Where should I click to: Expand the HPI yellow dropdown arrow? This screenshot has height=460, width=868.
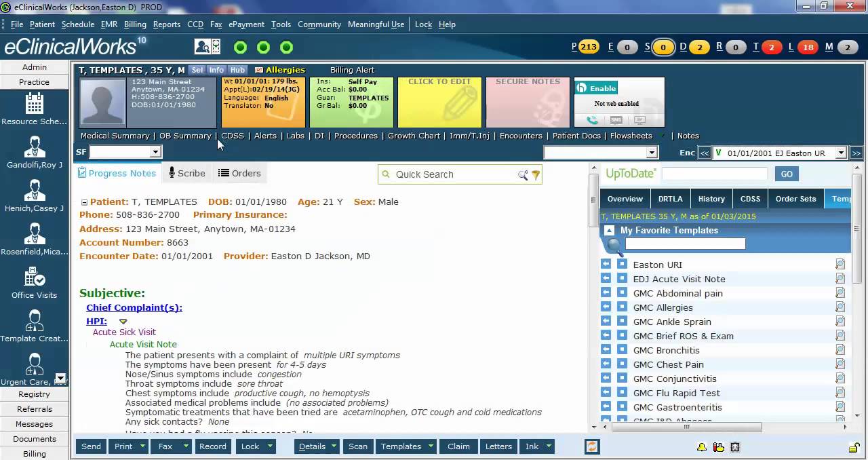tap(123, 322)
